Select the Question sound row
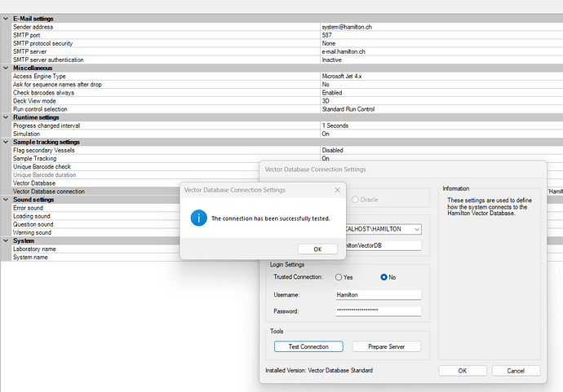The width and height of the screenshot is (563, 392). click(95, 224)
